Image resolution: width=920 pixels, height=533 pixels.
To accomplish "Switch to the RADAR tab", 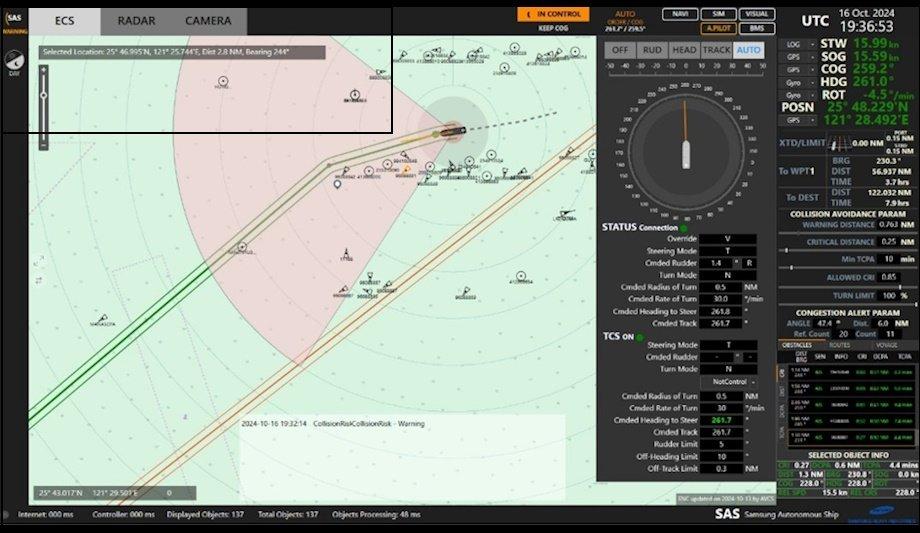I will coord(136,21).
